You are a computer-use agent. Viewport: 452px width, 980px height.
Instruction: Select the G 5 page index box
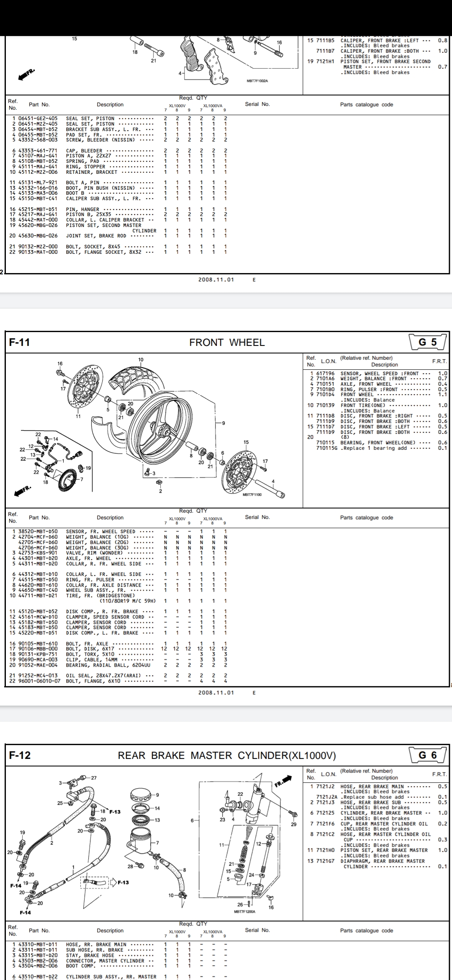[427, 342]
